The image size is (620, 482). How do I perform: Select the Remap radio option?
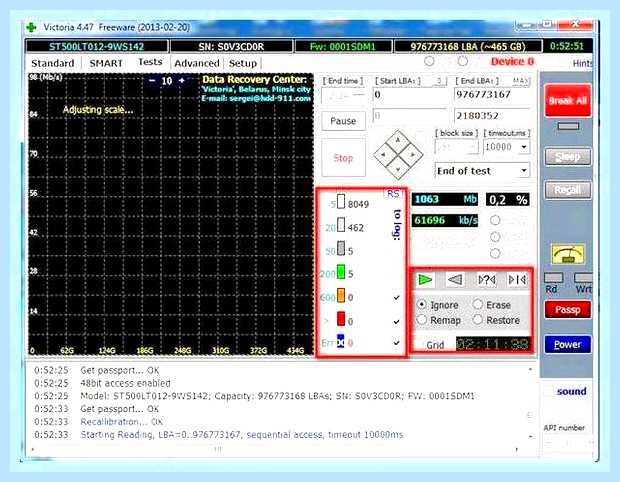422,319
